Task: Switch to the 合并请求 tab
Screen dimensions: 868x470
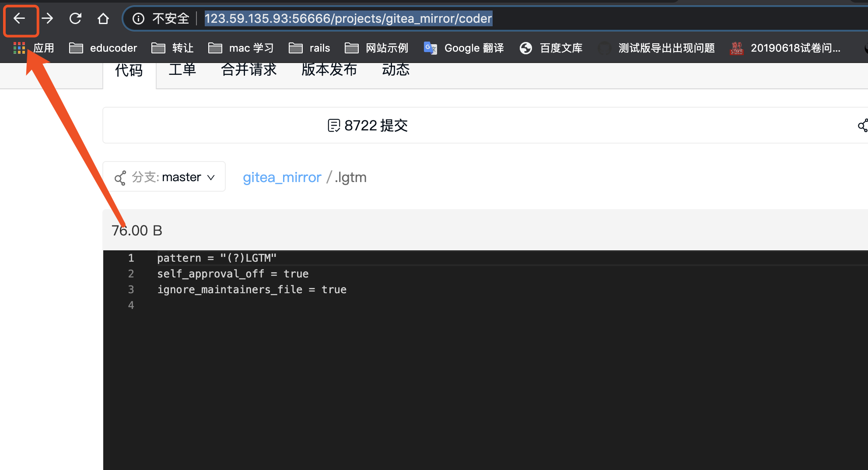Action: [249, 69]
